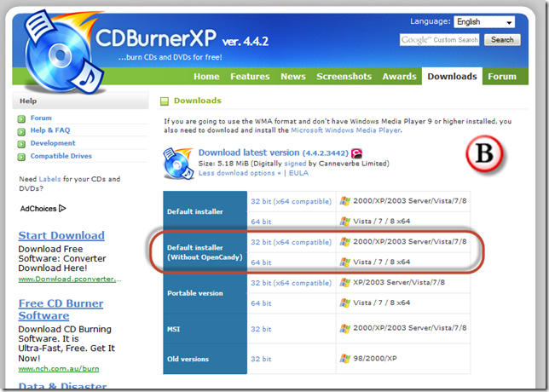The height and width of the screenshot is (392, 549).
Task: Open the Forum link in Help sidebar
Action: (x=41, y=118)
